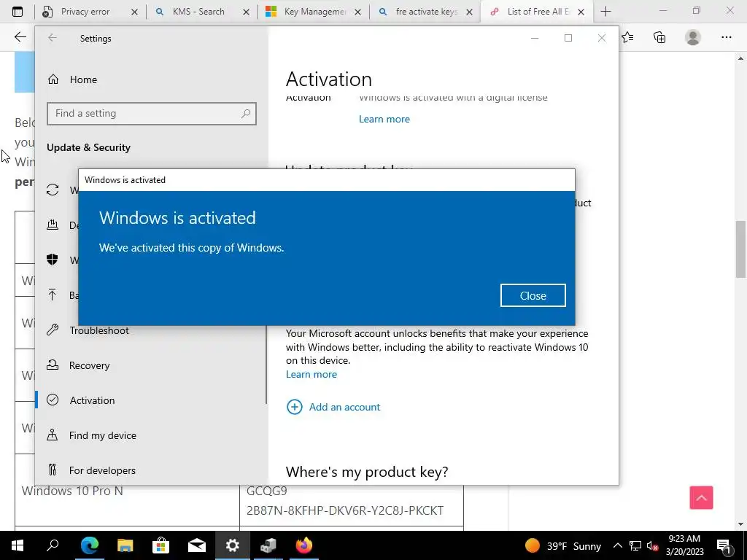Click the key 2B87N-8KFHP-DKV6R-Y2C8J-PKCKT
Screen dimensions: 747x560
click(345, 510)
